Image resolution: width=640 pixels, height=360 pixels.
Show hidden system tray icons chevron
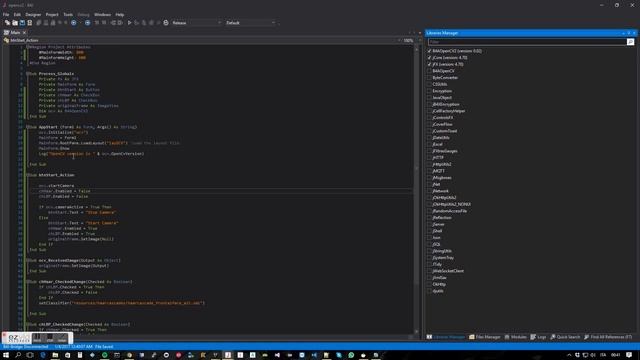[569, 355]
